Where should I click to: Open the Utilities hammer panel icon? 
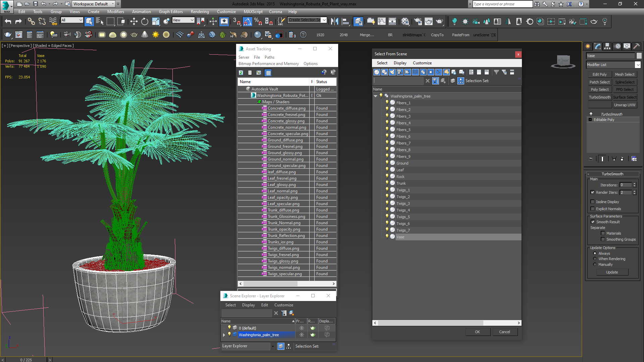(x=636, y=46)
